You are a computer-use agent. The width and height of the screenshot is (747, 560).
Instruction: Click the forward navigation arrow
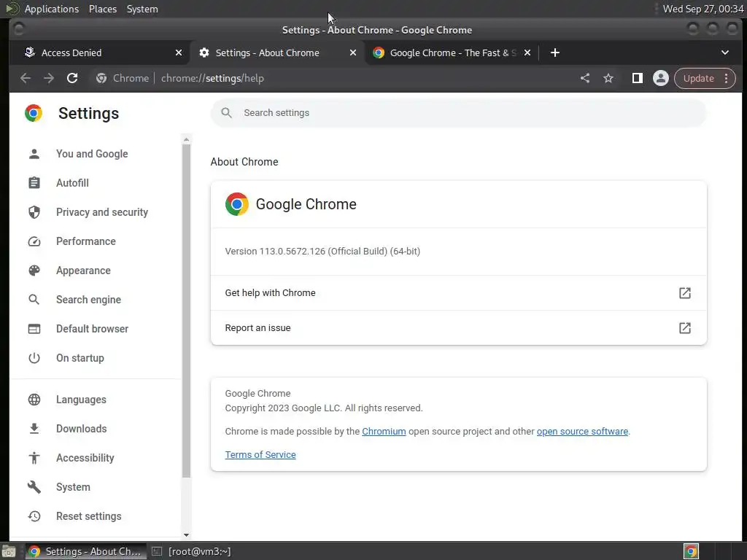(x=49, y=78)
